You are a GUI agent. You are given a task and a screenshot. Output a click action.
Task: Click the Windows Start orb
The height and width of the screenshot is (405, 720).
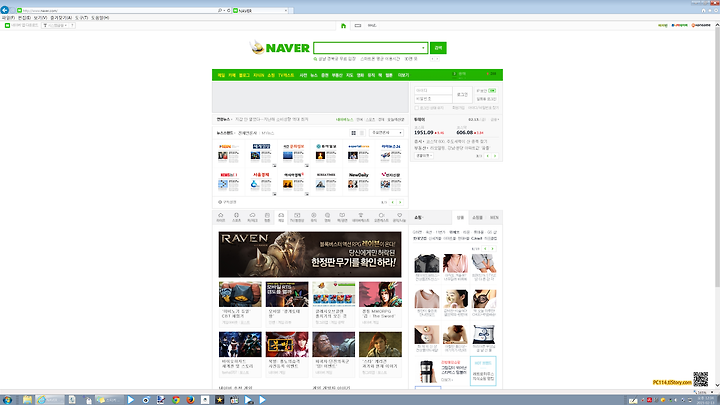[x=7, y=400]
